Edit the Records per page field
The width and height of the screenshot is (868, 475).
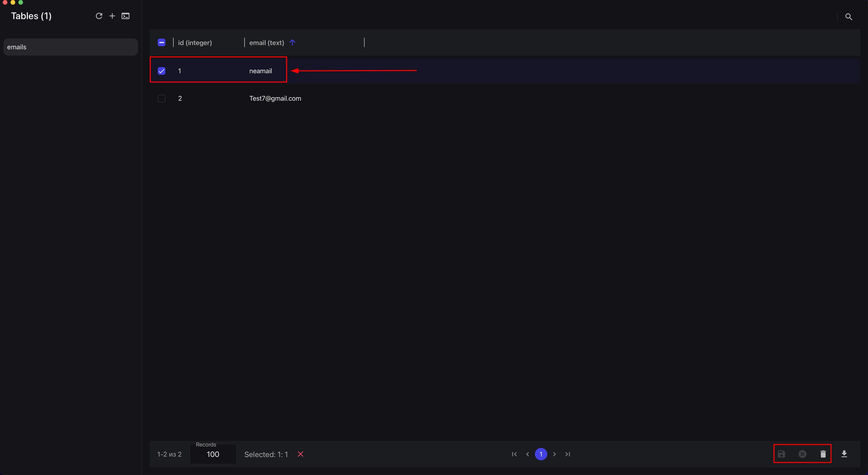pyautogui.click(x=213, y=454)
